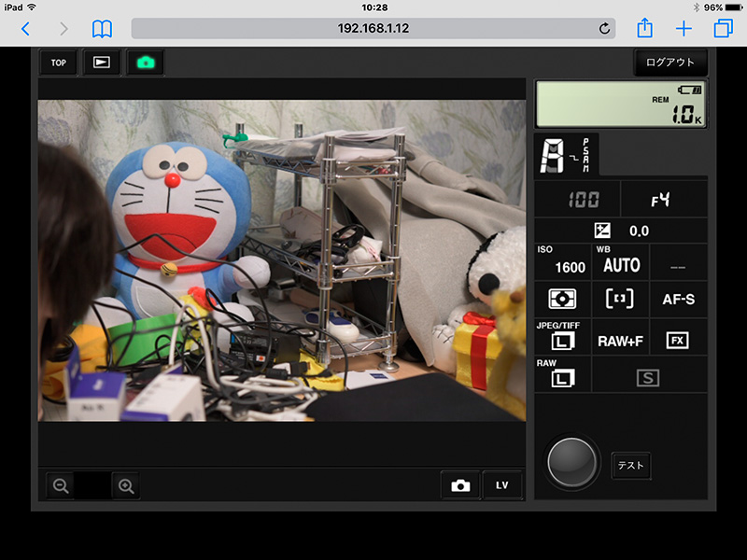Screen dimensions: 747x560
Task: Select the green camera shooting tab
Action: (x=146, y=63)
